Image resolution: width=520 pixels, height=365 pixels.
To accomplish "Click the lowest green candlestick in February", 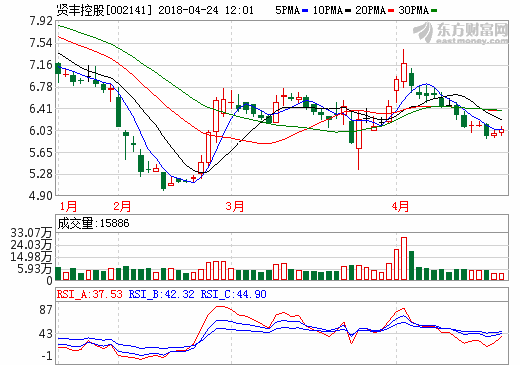I will point(163,181).
